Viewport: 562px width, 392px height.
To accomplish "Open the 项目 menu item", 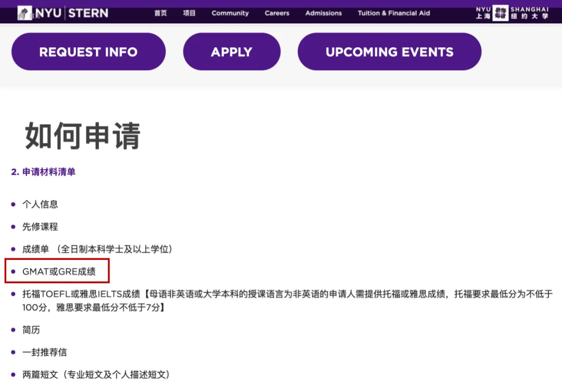I will (189, 13).
